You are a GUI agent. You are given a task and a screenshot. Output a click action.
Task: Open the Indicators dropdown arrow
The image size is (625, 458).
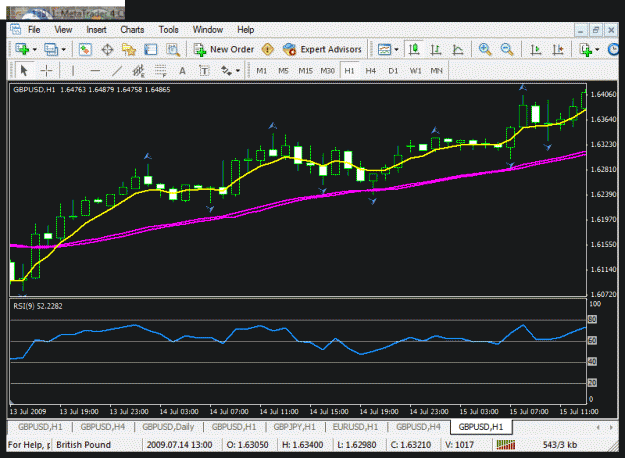point(597,50)
